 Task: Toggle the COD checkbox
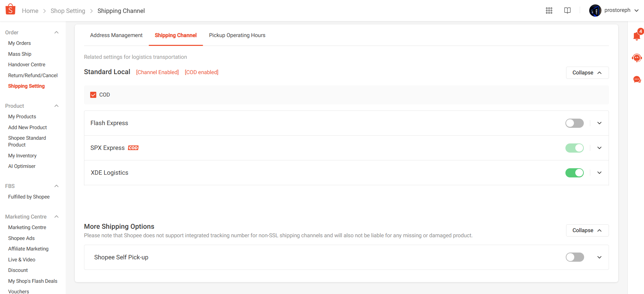[x=93, y=95]
